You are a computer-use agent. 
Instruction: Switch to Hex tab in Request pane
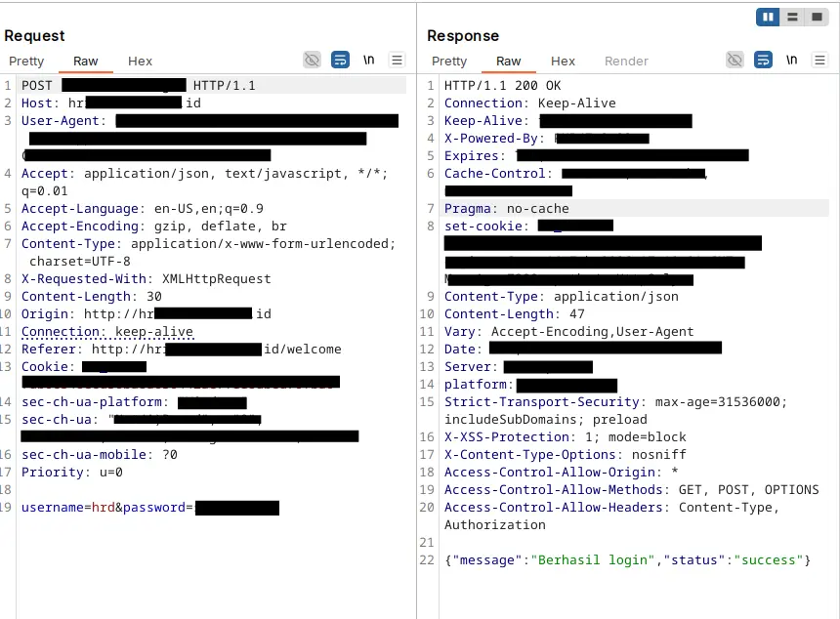[140, 62]
